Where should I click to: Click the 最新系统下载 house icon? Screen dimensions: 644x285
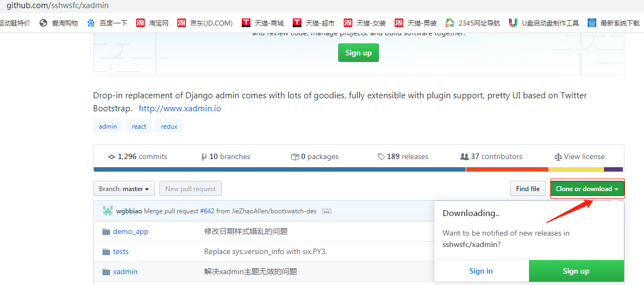coord(592,23)
